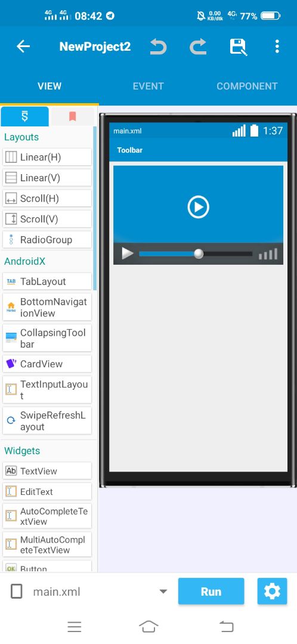Tap the Android home navigation button

tap(148, 627)
